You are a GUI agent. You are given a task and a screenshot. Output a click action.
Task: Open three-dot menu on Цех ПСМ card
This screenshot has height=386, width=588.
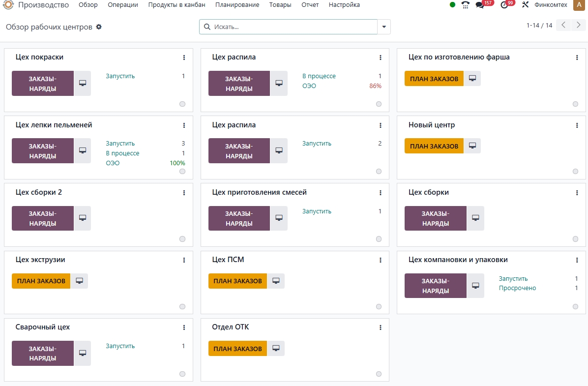coord(381,260)
